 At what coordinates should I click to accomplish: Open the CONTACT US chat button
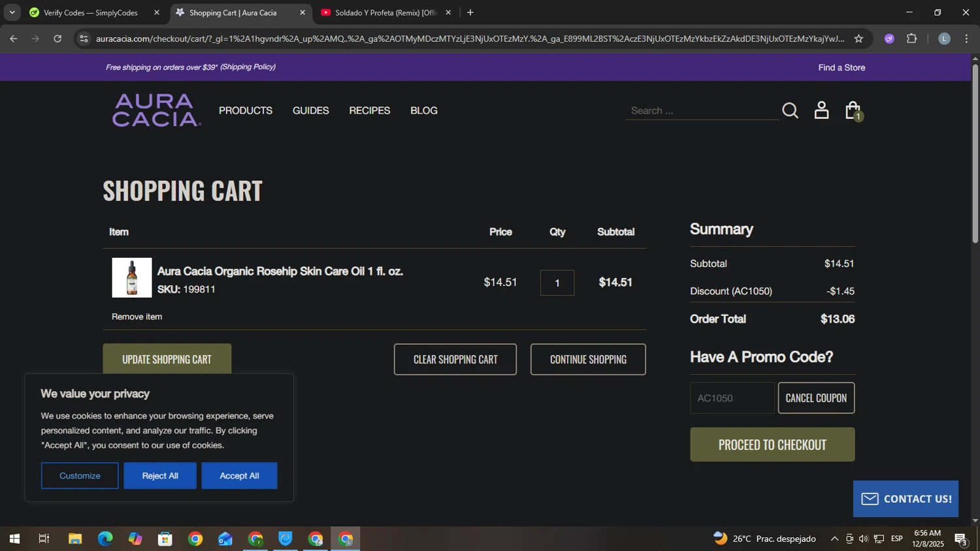[906, 499]
